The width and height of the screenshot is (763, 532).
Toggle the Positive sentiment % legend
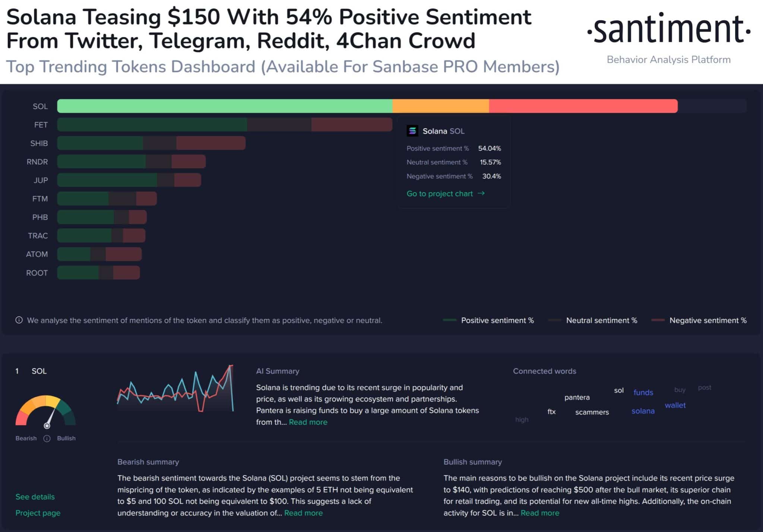click(x=498, y=320)
